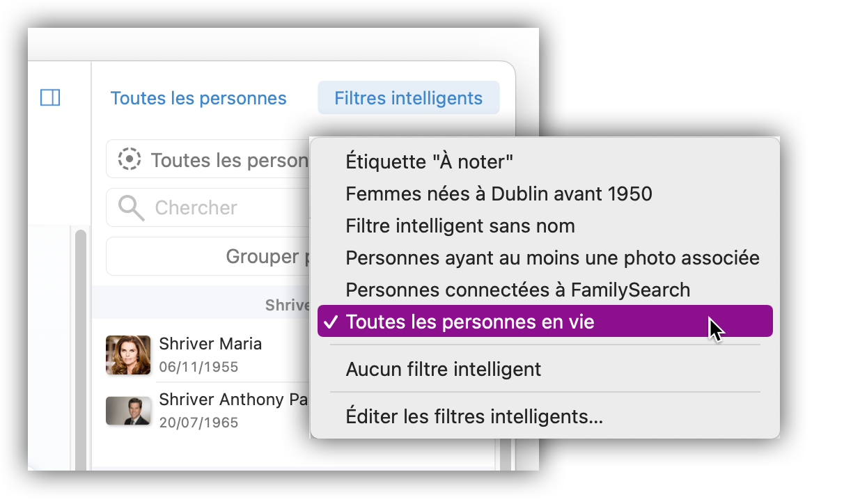Open "Éditer les filtres intelligents…"
Screen dimensions: 844x504
(x=474, y=417)
